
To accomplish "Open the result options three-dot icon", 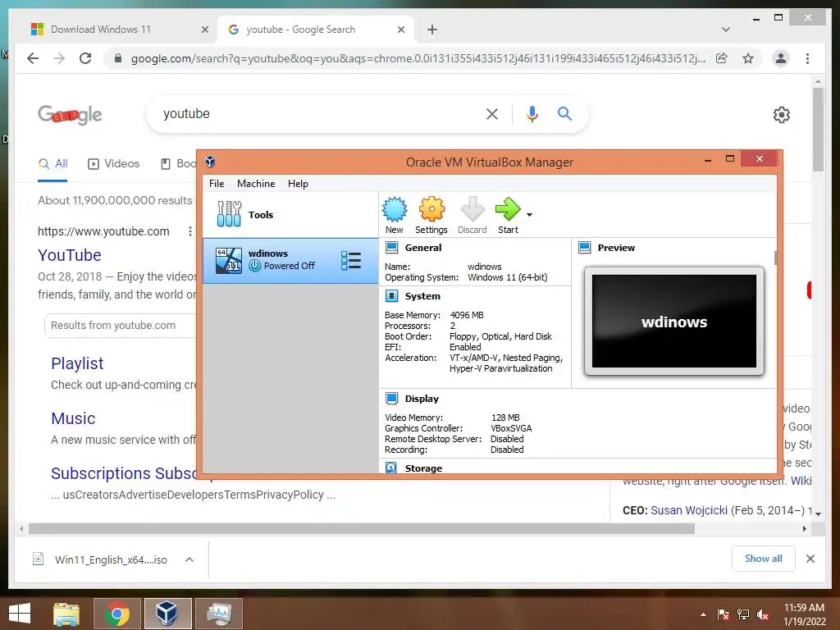I will point(189,231).
